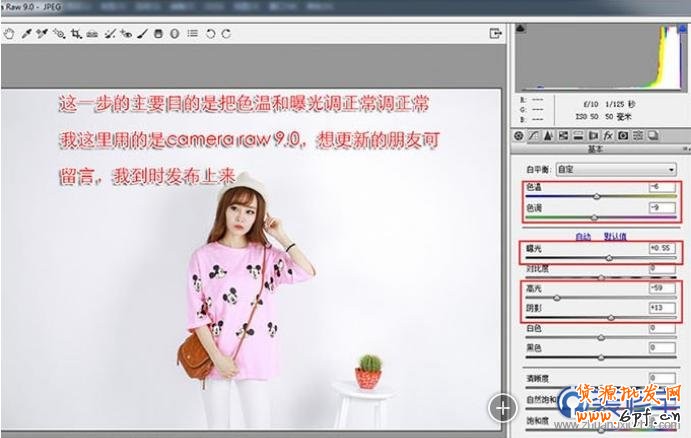
Task: Choose the Adjustment Brush tool
Action: pyautogui.click(x=142, y=33)
